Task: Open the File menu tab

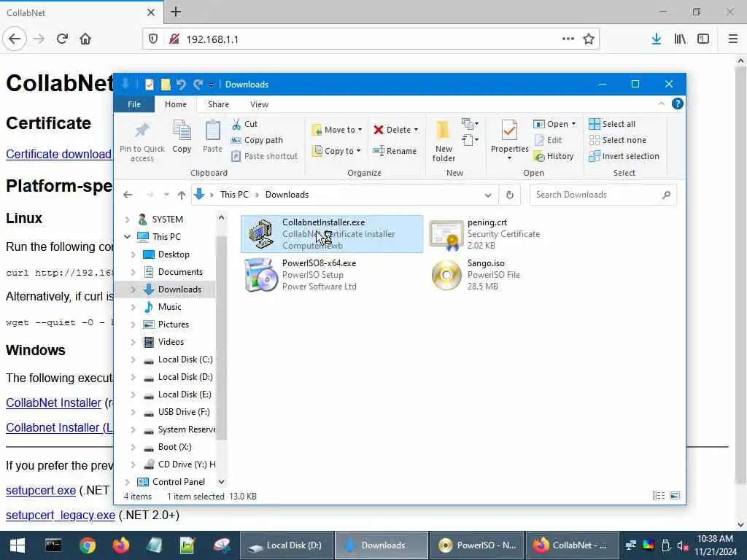Action: coord(134,104)
